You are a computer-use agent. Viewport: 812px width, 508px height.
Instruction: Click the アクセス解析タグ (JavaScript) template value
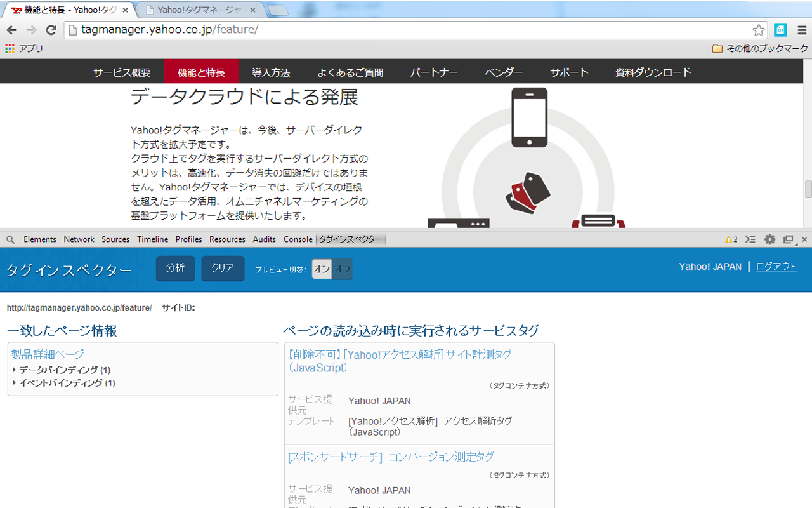coord(431,426)
